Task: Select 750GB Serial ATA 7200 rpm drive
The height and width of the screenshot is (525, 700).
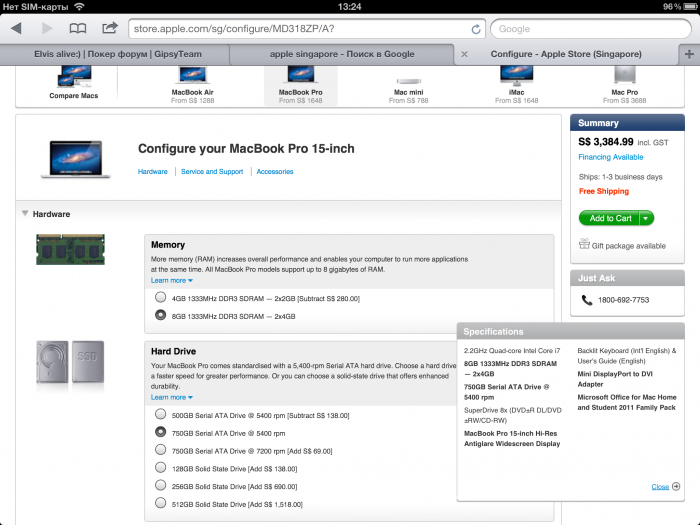Action: click(x=161, y=450)
